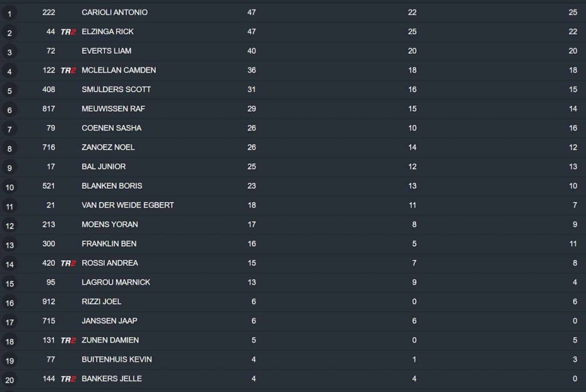Click the TR2 badge beside Zunen Damien
Viewport: 586px width, 392px height.
click(68, 340)
